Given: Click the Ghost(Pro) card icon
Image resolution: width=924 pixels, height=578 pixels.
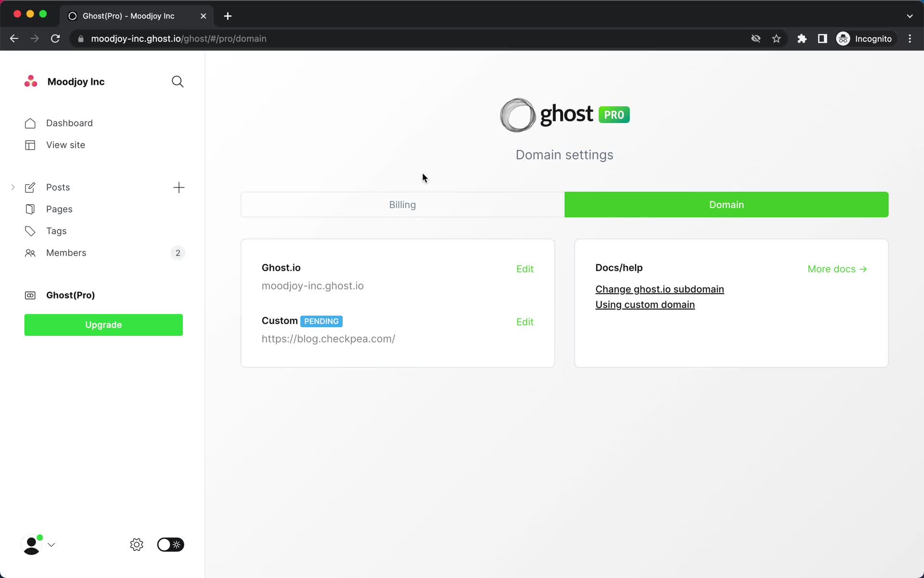Looking at the screenshot, I should tap(30, 295).
